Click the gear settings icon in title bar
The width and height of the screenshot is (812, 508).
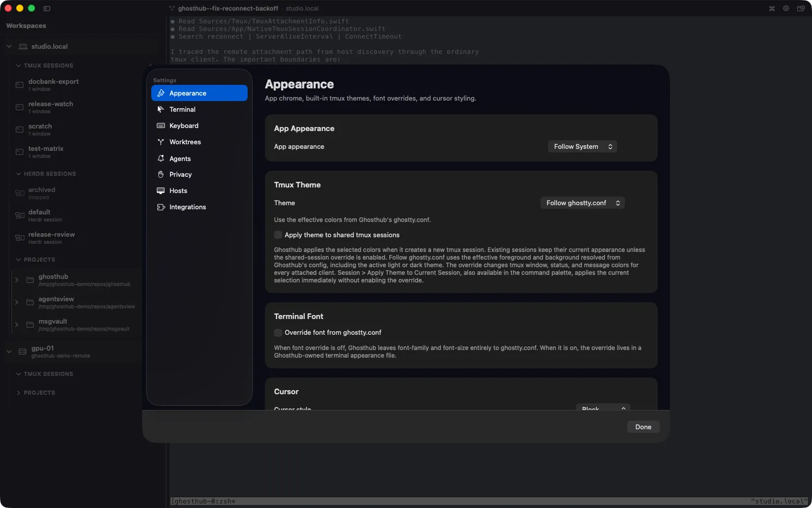point(786,9)
